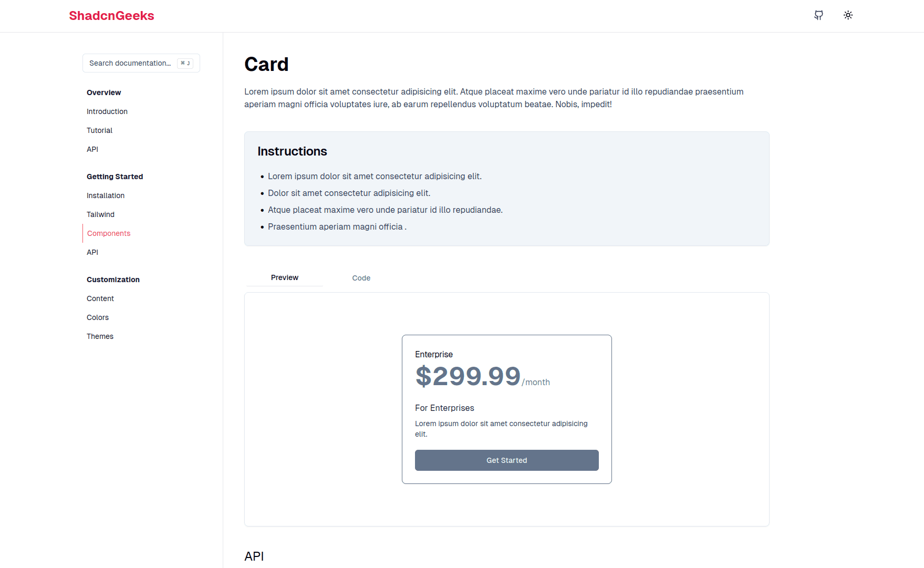
Task: Click the $299.99 price text
Action: coord(468,376)
